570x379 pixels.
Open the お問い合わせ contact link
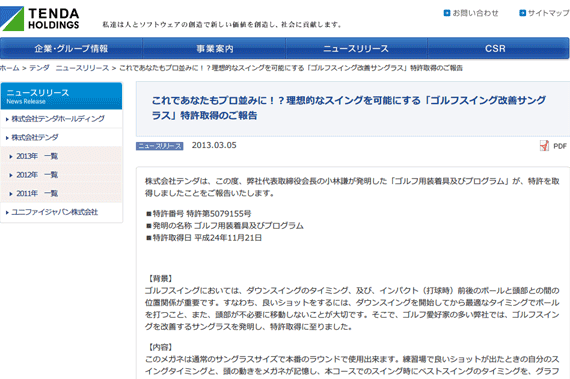coord(475,13)
